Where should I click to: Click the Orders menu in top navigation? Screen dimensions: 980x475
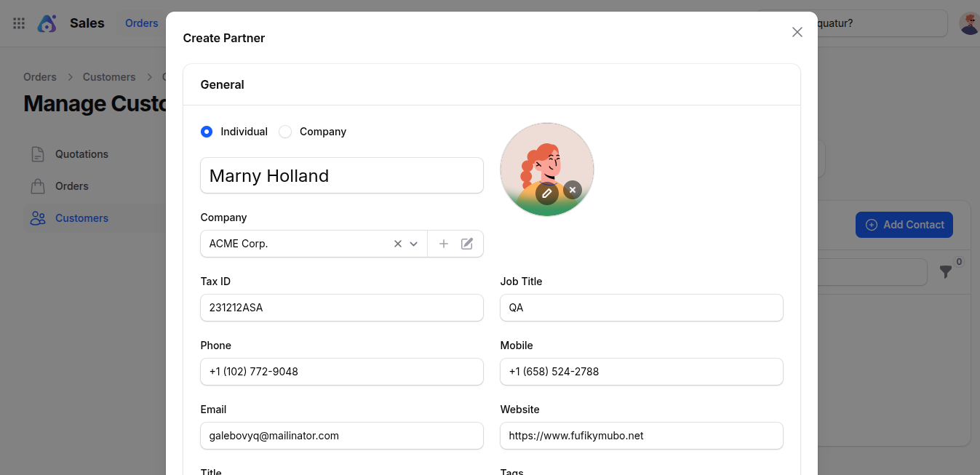coord(141,23)
